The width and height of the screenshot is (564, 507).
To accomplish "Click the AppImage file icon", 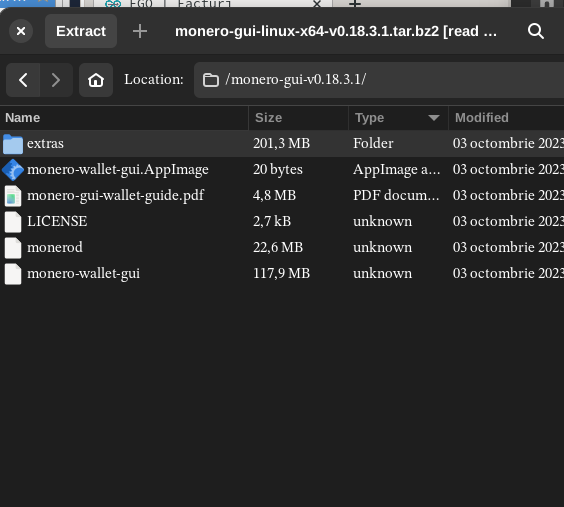I will (x=13, y=170).
